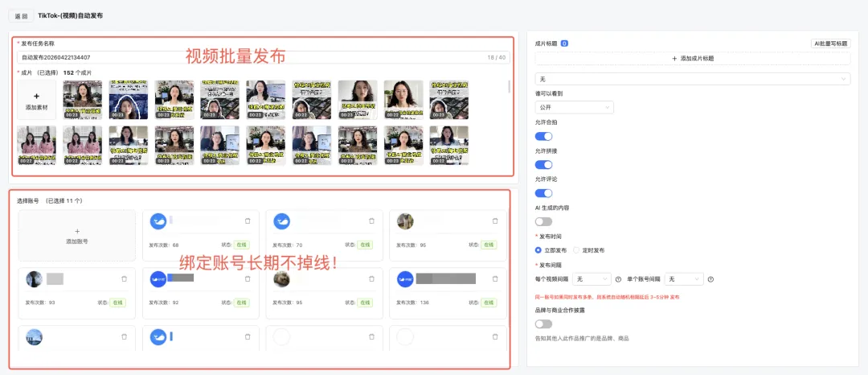The image size is (868, 375).
Task: Delete the account with 发布次数 68
Action: coord(248,221)
